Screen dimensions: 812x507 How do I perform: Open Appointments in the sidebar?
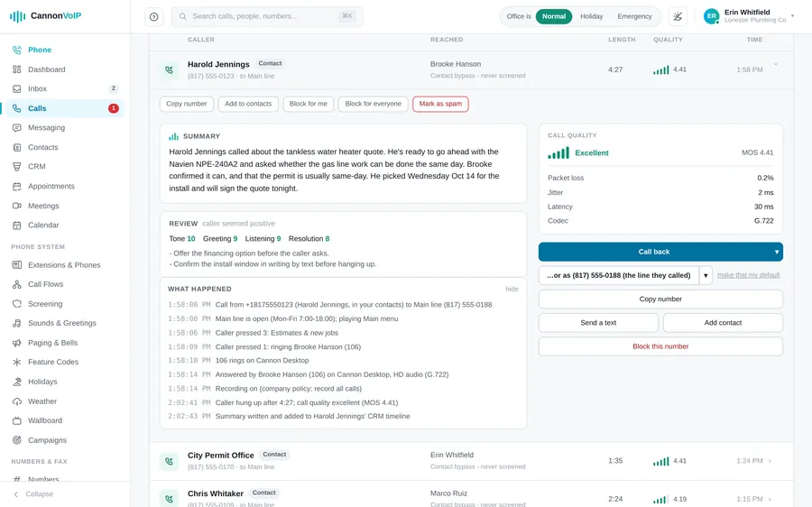click(x=65, y=186)
